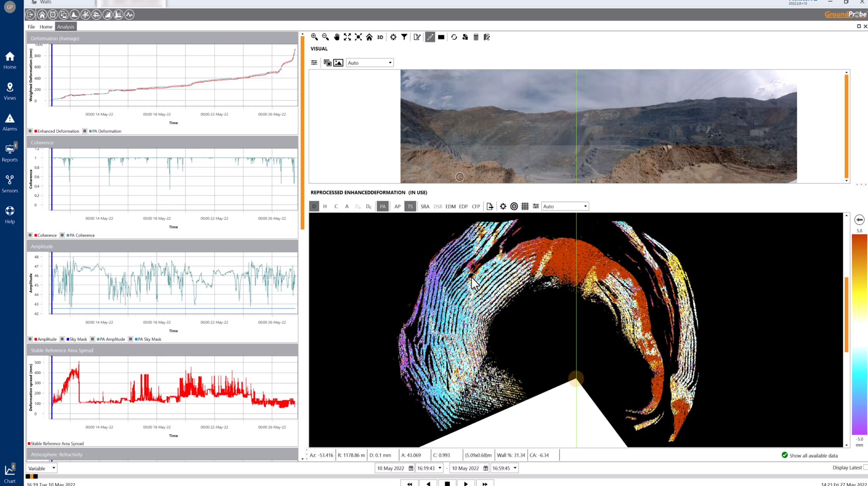The width and height of the screenshot is (868, 486).
Task: Open the start time 16:19:43 dropdown
Action: [x=439, y=468]
